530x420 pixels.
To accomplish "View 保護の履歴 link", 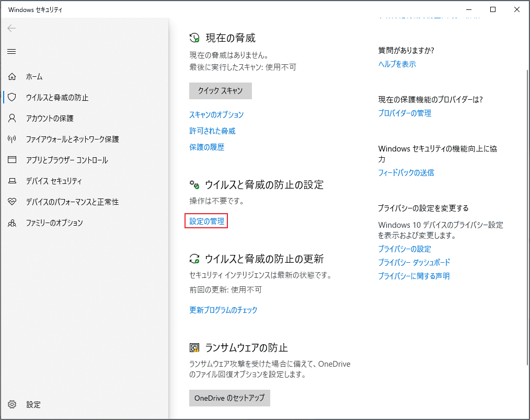I will point(207,147).
